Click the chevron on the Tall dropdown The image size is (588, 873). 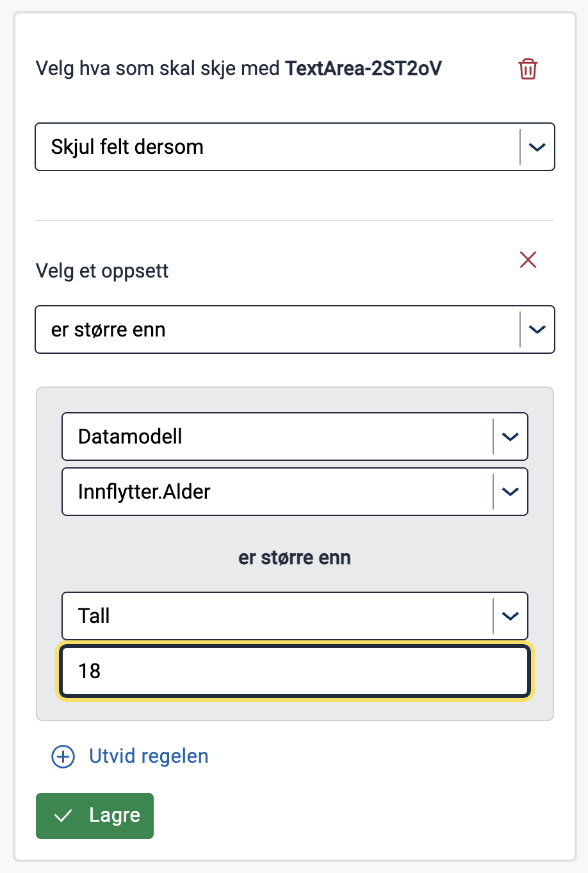point(510,616)
